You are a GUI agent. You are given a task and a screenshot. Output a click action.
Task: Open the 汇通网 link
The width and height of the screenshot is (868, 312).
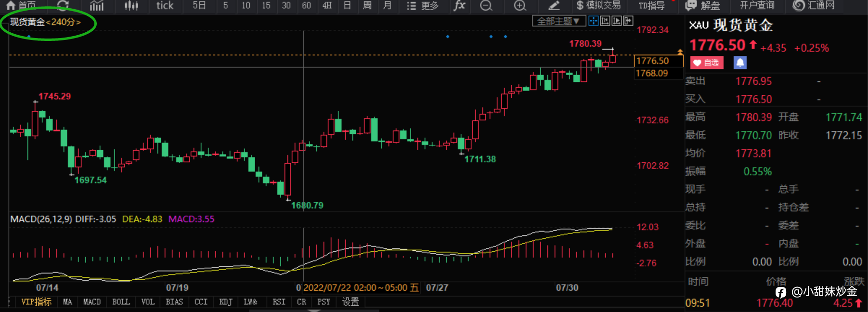(x=814, y=6)
